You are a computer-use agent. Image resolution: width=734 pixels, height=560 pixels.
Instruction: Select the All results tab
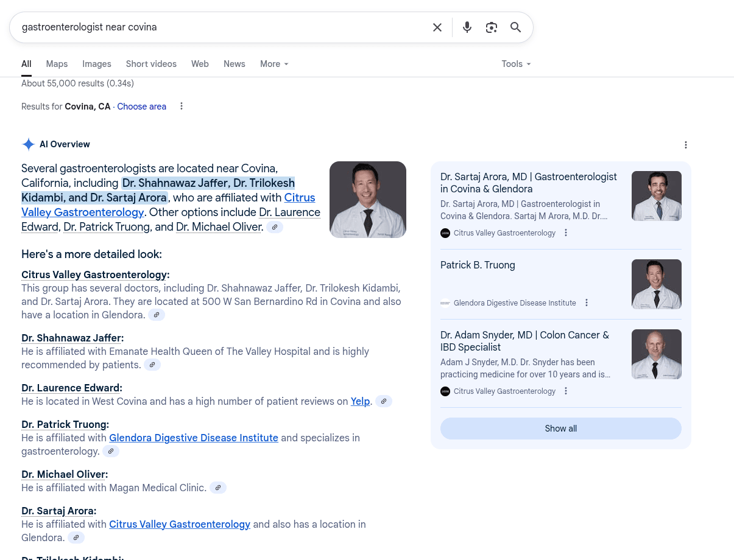(x=26, y=64)
